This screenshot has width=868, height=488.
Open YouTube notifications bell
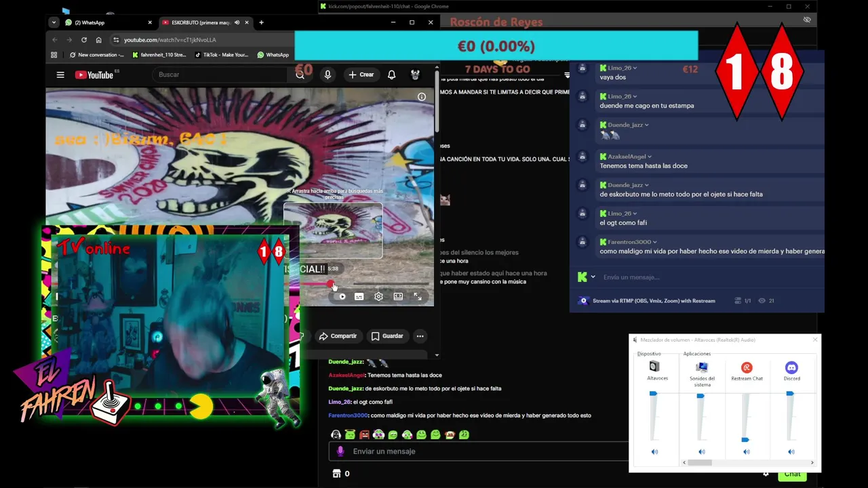pos(391,75)
